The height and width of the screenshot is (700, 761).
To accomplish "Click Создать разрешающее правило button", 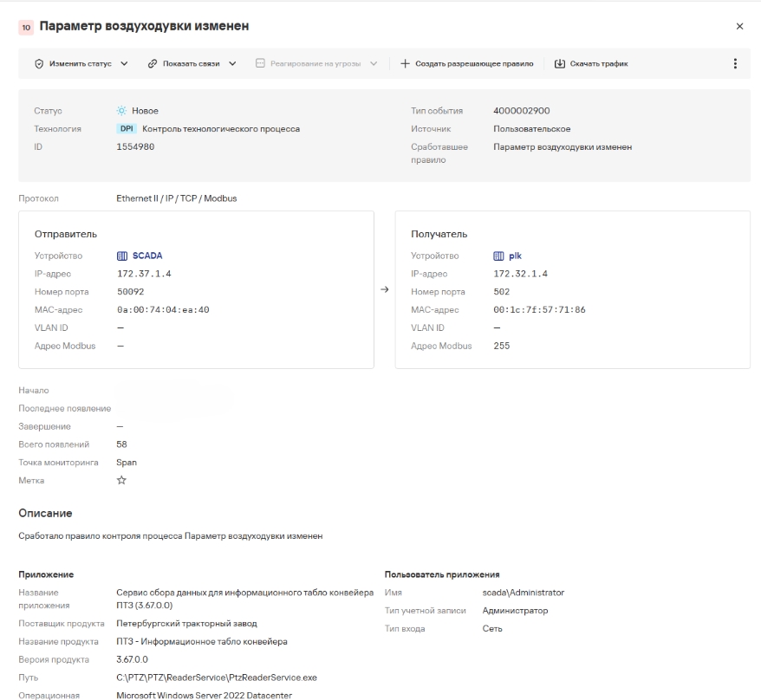I will (x=467, y=63).
